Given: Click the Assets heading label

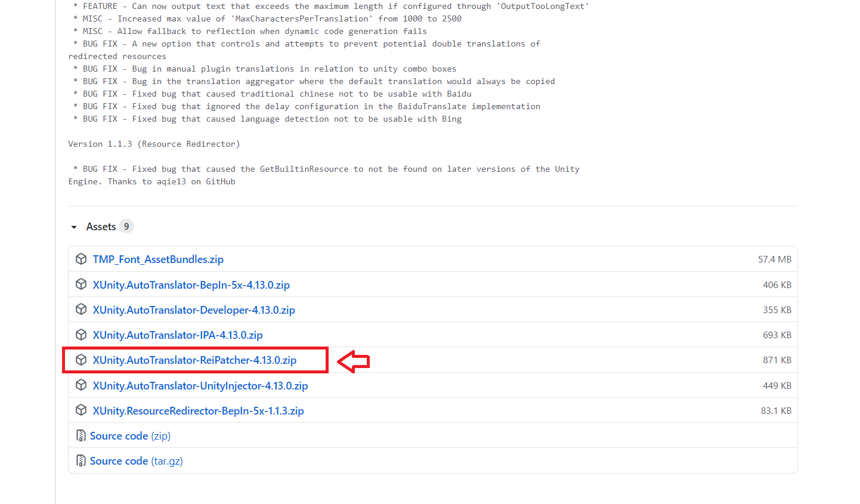Looking at the screenshot, I should click(x=101, y=227).
